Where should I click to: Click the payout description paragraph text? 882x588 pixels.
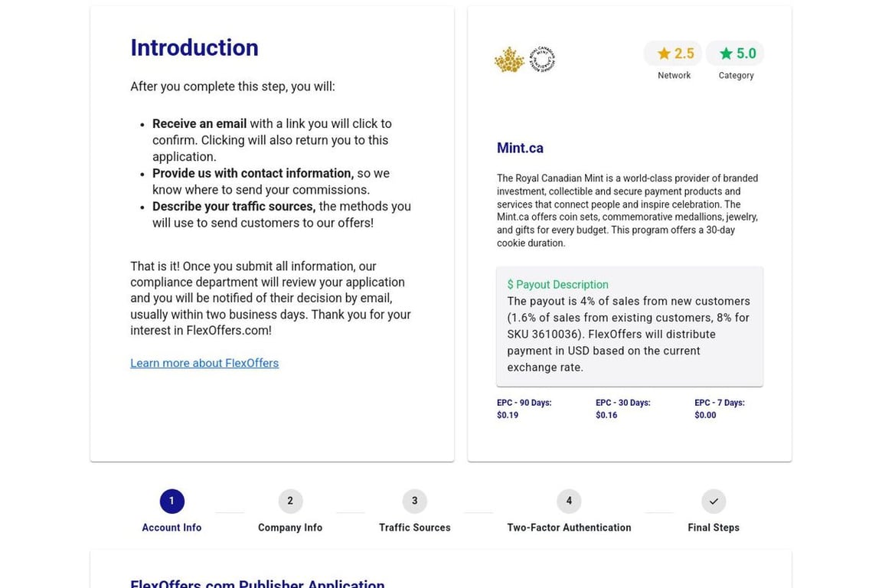629,334
